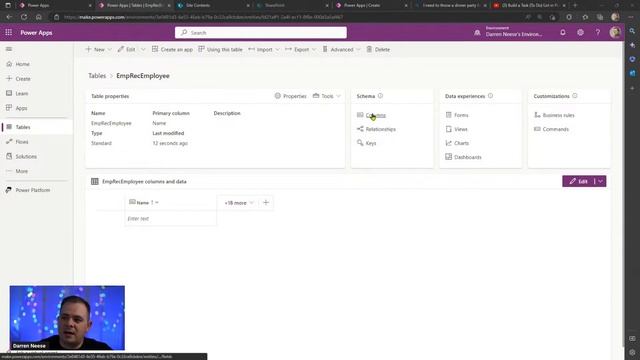
Task: Click the browser home button
Action: [x=39, y=17]
